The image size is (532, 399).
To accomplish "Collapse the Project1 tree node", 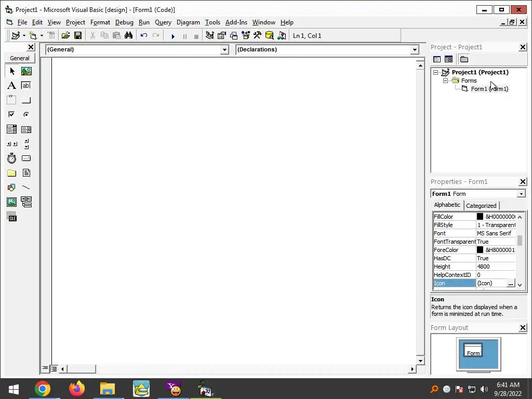I will click(436, 72).
